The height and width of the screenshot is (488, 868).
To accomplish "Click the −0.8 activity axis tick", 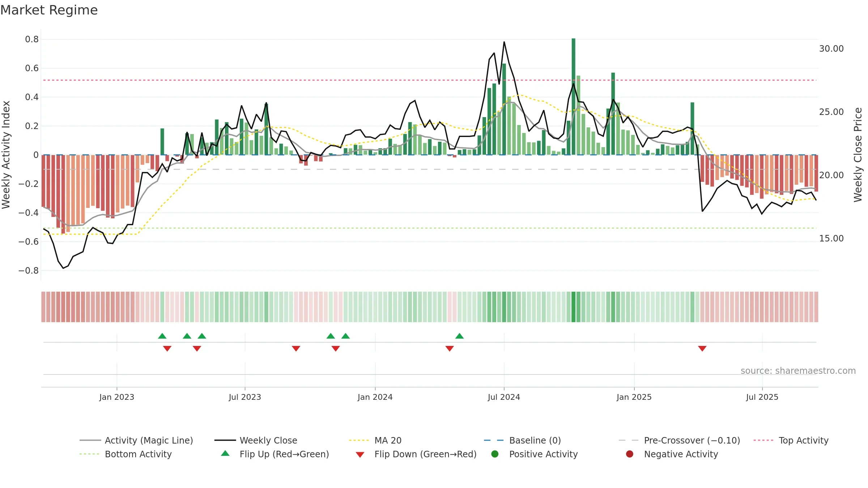I will pos(29,271).
